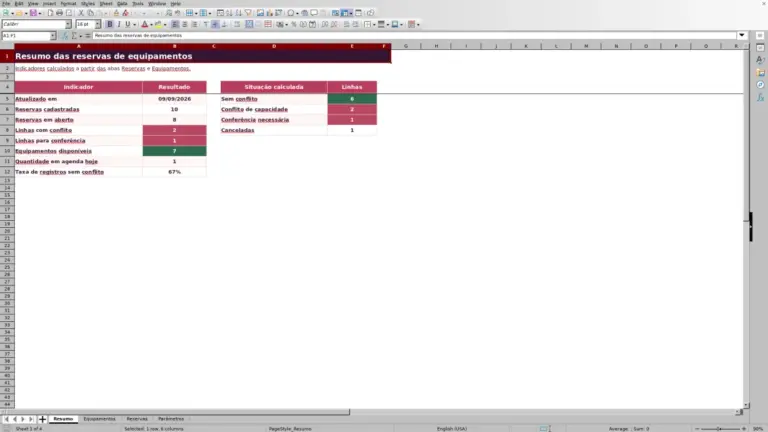This screenshot has height=432, width=768.
Task: Click the Clone Formatting paintbrush icon
Action: point(116,13)
